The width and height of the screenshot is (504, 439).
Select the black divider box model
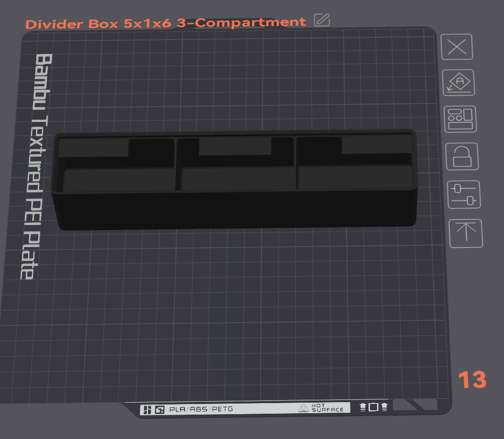234,179
